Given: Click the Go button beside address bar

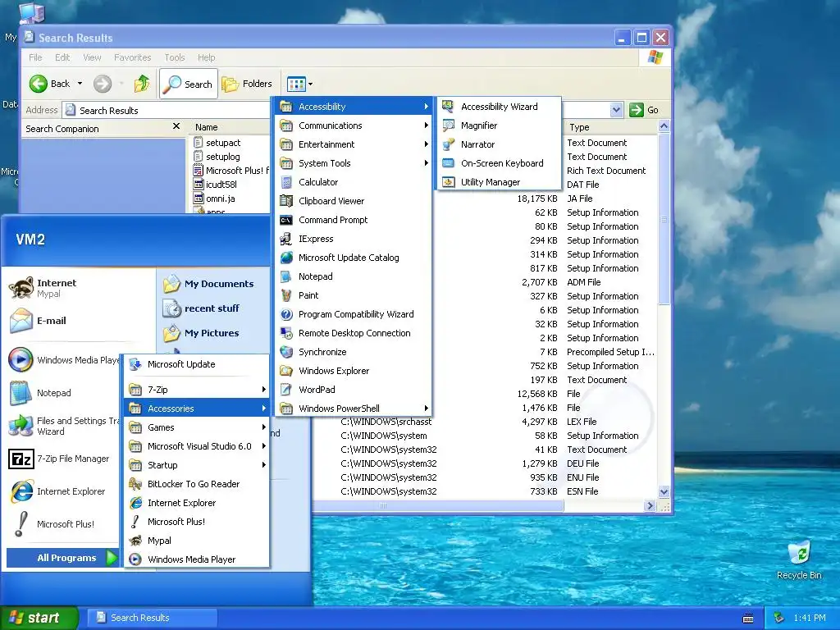Looking at the screenshot, I should coord(644,110).
